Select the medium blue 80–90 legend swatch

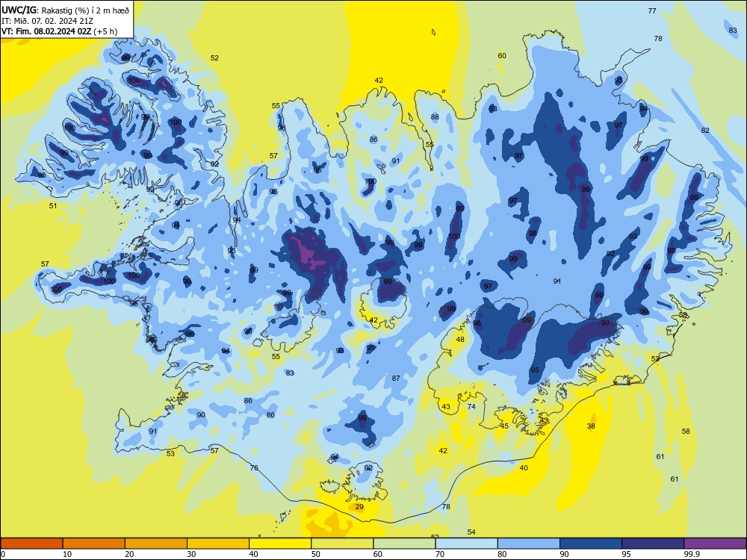(529, 544)
